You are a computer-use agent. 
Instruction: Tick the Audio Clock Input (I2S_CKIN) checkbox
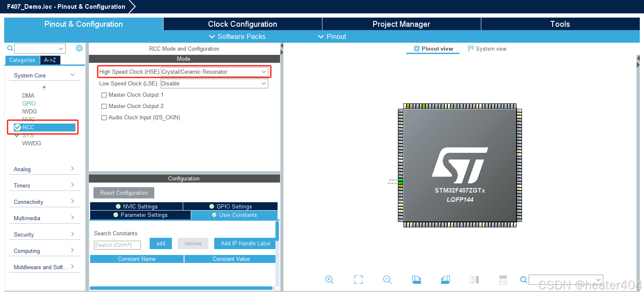[x=104, y=118]
